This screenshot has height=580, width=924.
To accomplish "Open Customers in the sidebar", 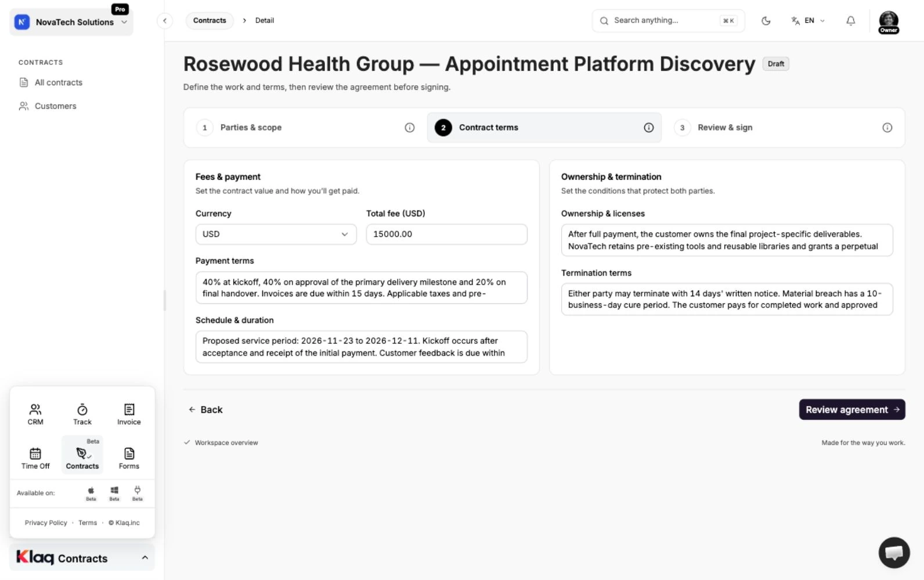I will click(55, 106).
